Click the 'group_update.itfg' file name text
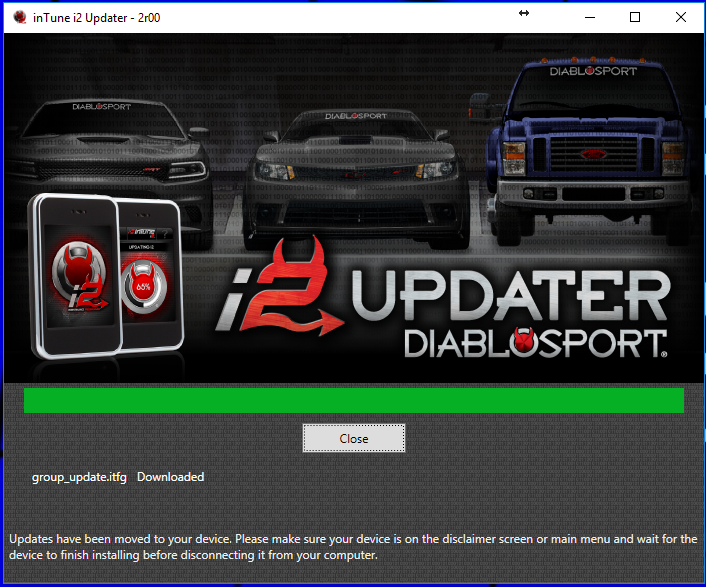Viewport: 706px width, 587px height. 79,477
